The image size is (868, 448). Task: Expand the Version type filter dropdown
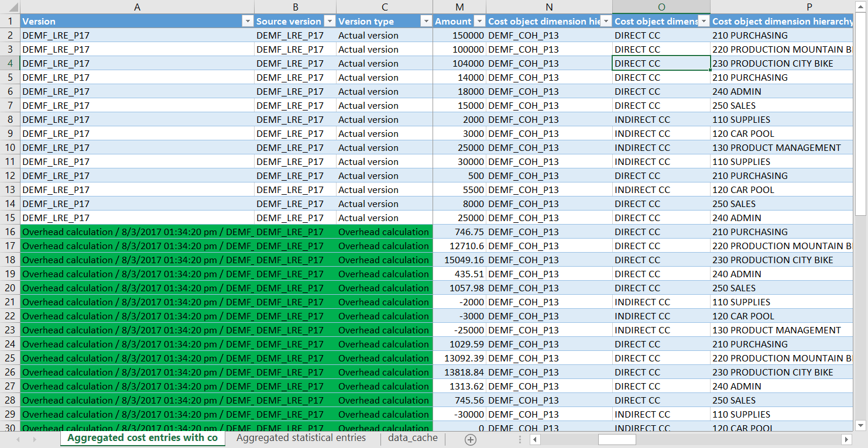pyautogui.click(x=426, y=22)
